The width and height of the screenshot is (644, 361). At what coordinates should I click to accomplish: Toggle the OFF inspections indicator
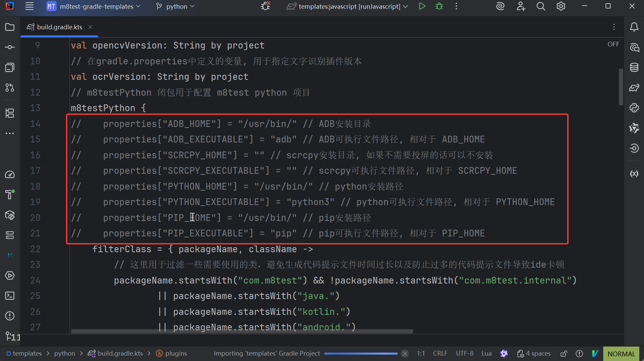click(613, 44)
